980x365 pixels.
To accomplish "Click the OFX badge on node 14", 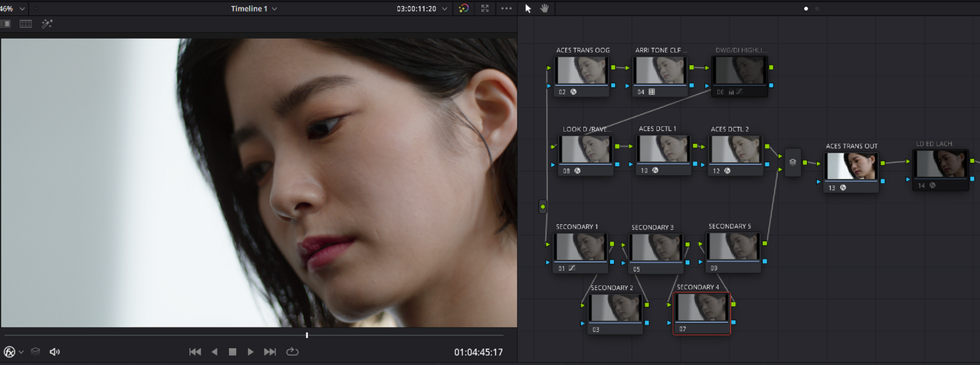I will (933, 185).
